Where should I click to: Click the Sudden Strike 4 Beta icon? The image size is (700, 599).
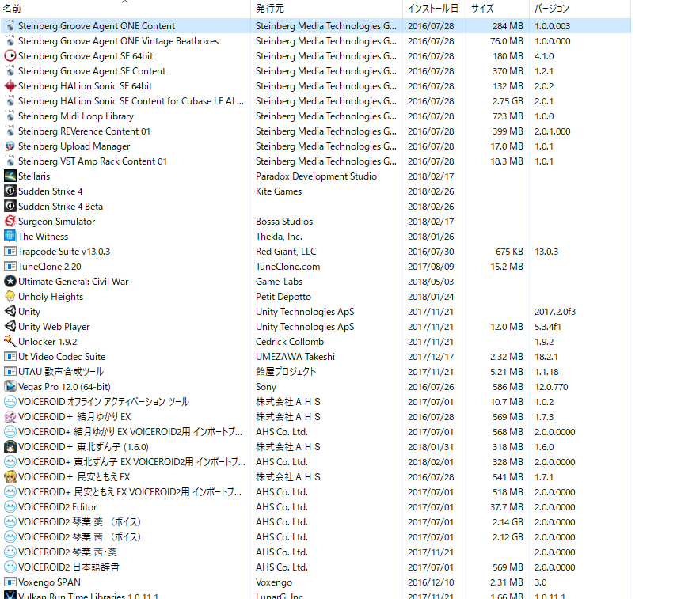[10, 207]
